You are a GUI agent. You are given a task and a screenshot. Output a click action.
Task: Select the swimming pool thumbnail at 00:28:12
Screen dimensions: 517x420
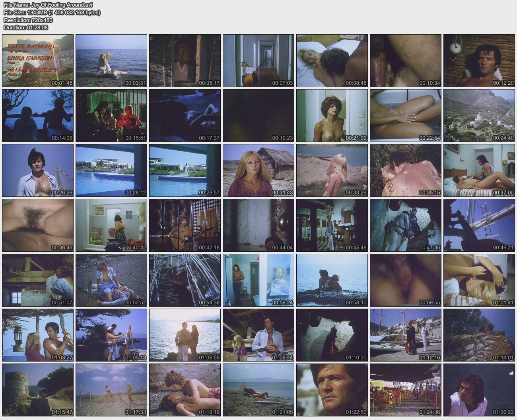[x=111, y=170]
